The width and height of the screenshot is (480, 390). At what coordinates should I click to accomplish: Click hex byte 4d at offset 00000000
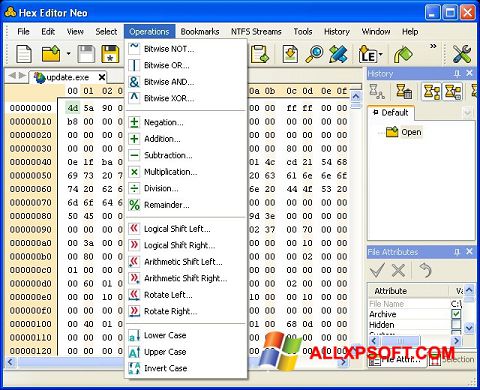point(73,108)
